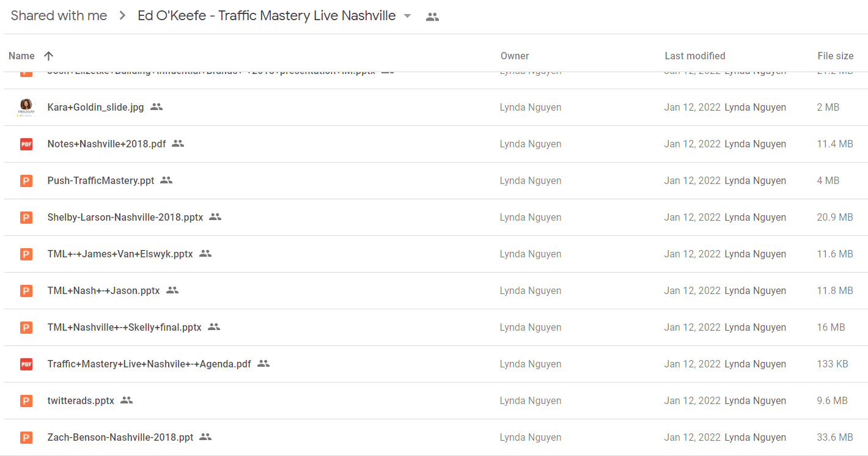Open the folder name dropdown arrow
This screenshot has height=456, width=868.
click(408, 17)
